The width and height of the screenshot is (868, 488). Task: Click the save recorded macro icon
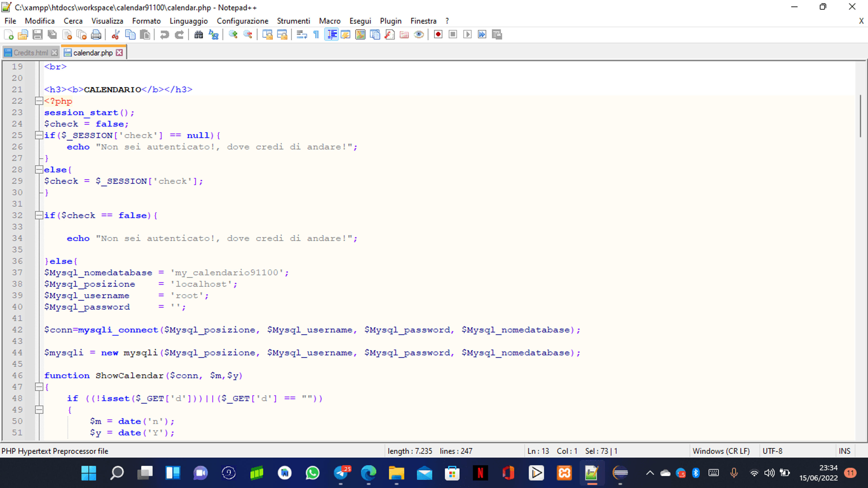(497, 34)
